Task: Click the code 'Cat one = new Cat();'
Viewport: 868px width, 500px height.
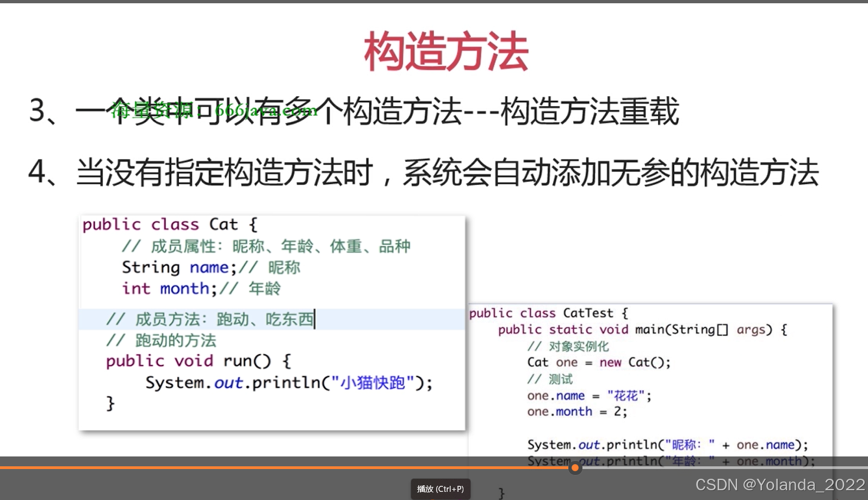Action: coord(599,362)
